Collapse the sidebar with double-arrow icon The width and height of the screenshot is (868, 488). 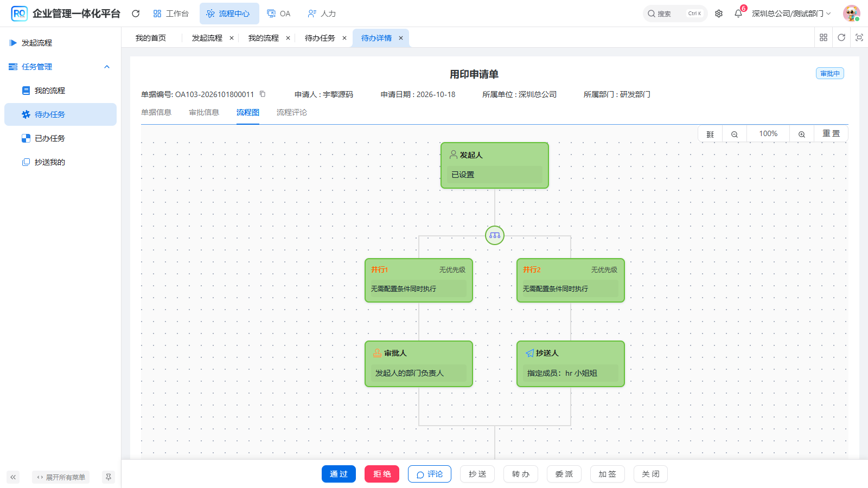pyautogui.click(x=13, y=477)
